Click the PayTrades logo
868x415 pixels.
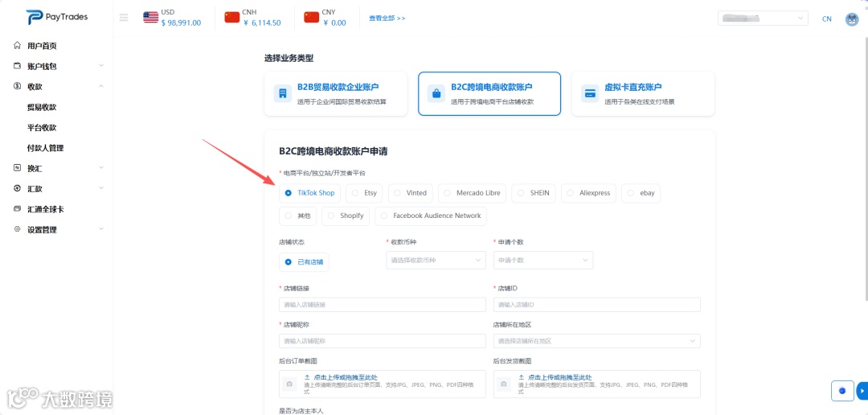click(56, 17)
